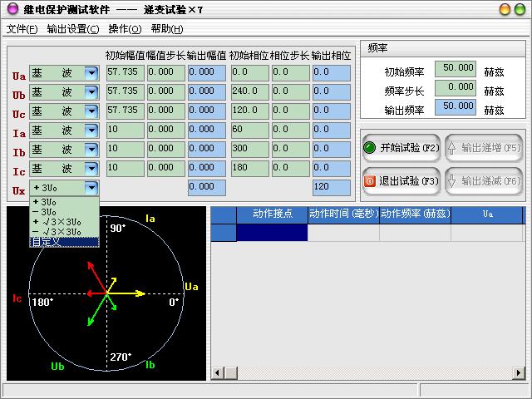Viewport: 532px width, 399px height.
Task: Click the 初始频率 field showing 50.000
Action: [x=455, y=69]
